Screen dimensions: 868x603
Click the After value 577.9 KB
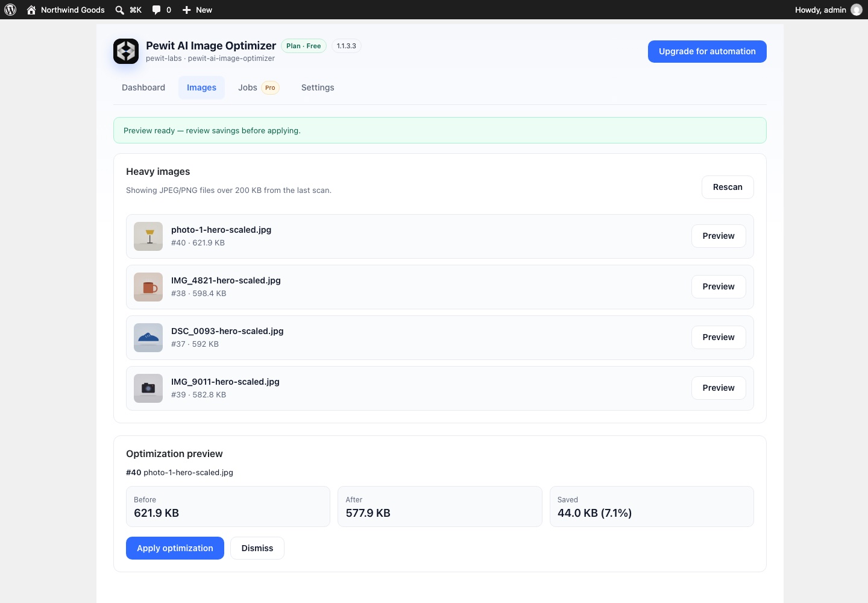click(368, 513)
